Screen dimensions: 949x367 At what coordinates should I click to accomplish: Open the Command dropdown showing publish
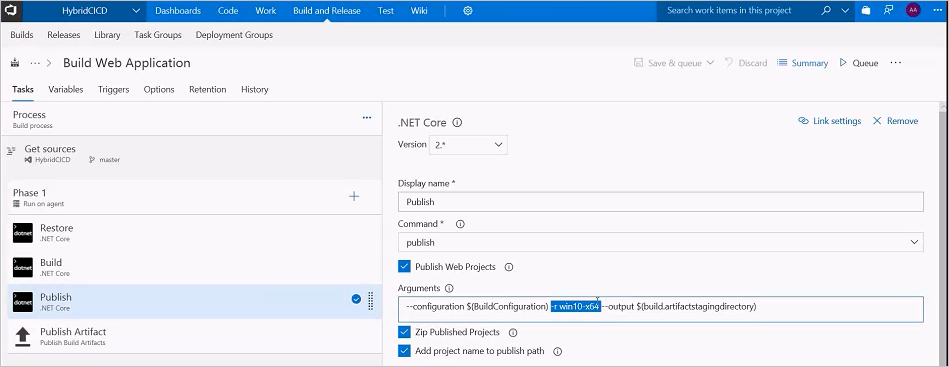660,242
